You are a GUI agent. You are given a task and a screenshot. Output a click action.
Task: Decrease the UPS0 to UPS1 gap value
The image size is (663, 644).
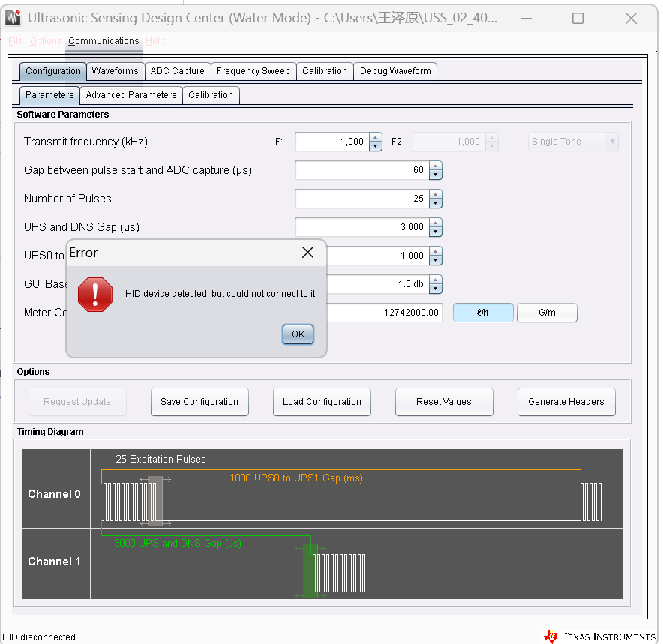tap(436, 260)
